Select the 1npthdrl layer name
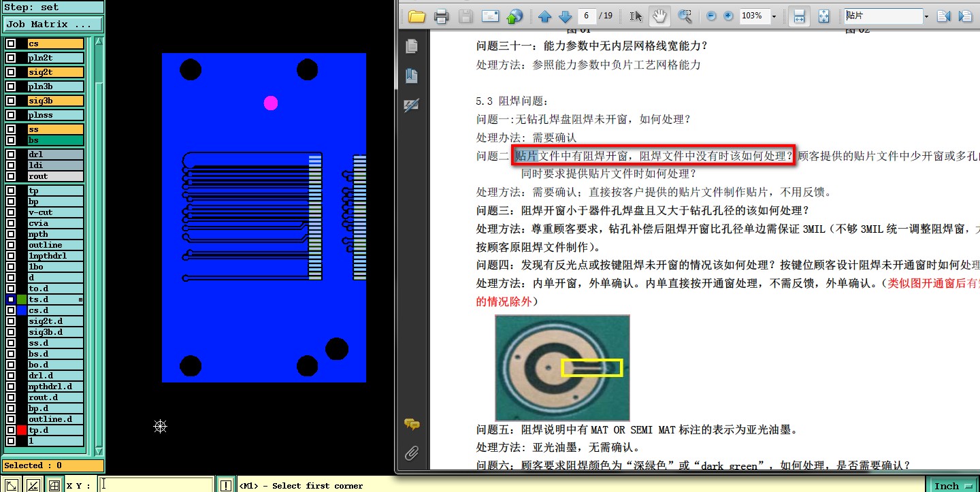 click(x=56, y=256)
